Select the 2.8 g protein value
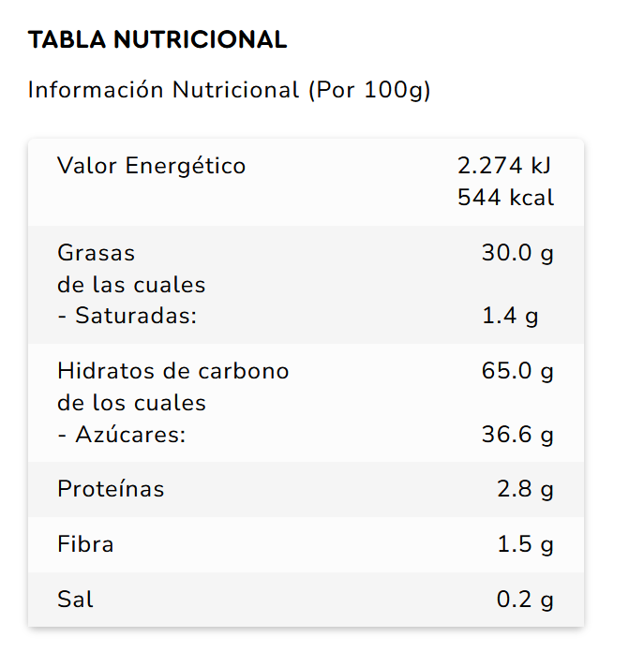This screenshot has width=644, height=667. click(x=525, y=489)
